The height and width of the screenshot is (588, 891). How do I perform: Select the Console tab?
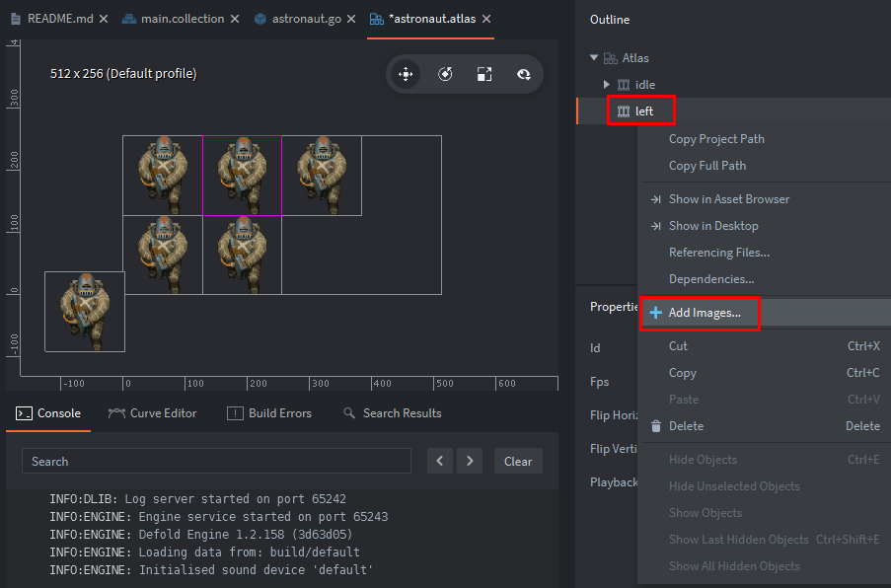click(x=48, y=413)
